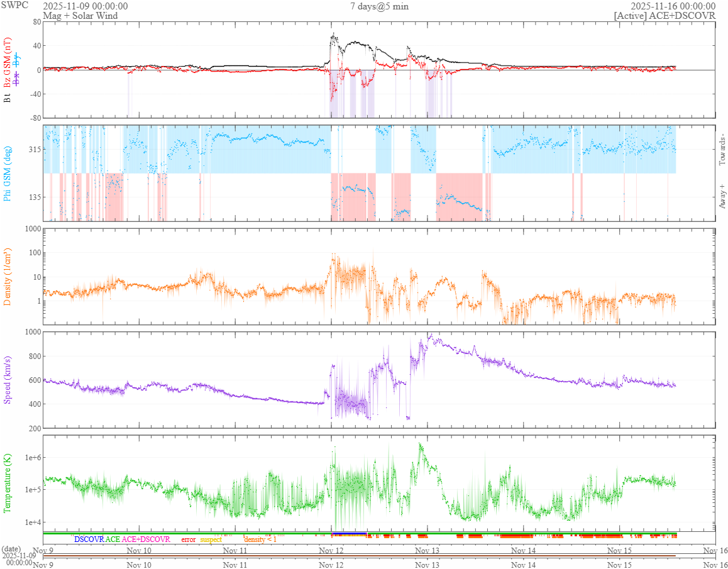Open the 7 days@5 min time span selector
728x569 pixels.
point(379,6)
